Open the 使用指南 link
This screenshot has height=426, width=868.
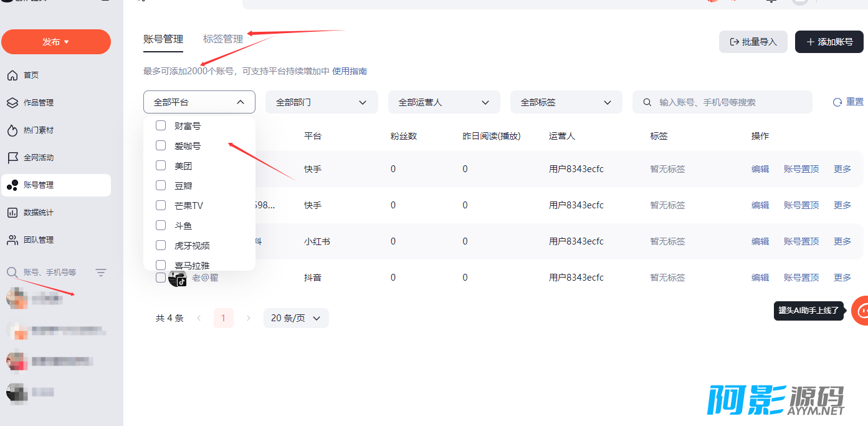tap(350, 71)
